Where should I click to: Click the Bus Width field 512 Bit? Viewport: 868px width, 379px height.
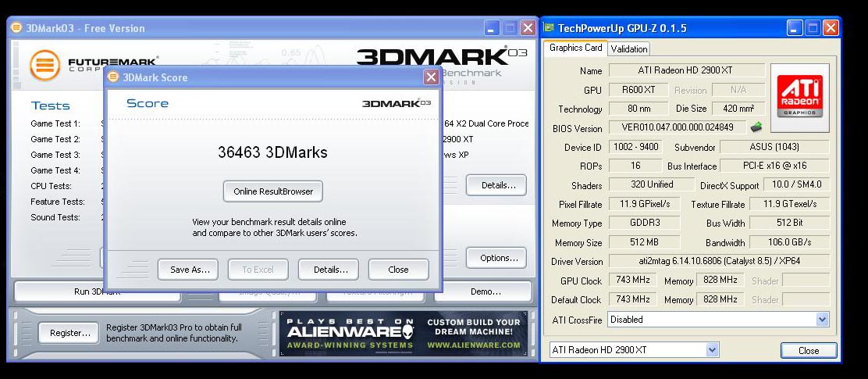tap(789, 223)
